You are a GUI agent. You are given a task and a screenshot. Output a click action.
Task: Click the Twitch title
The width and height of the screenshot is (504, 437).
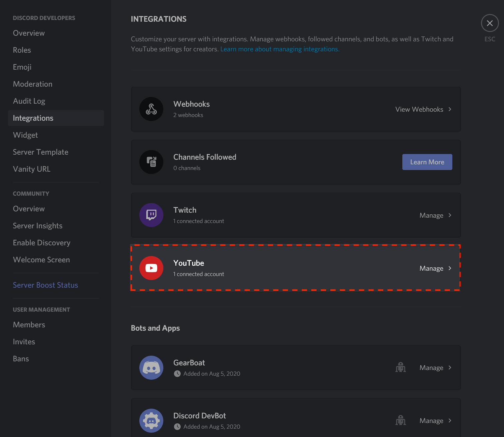[185, 210]
